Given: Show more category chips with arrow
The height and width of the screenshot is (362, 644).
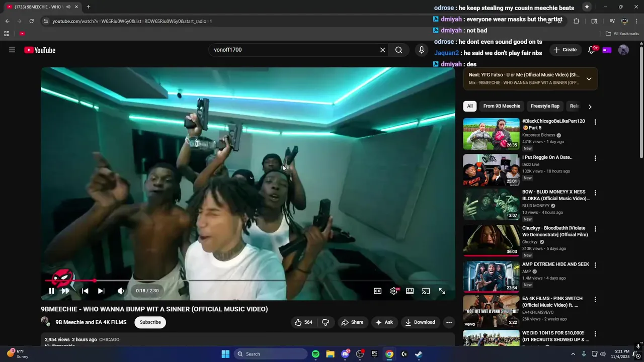Looking at the screenshot, I should click(590, 107).
